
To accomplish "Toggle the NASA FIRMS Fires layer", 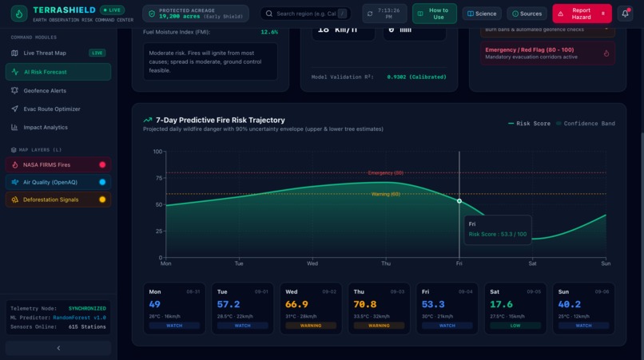I will click(x=102, y=164).
